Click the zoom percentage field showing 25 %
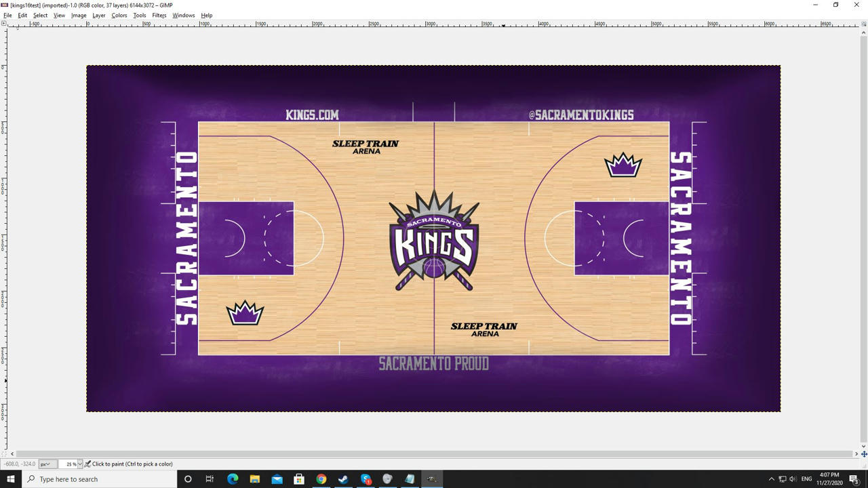 [x=68, y=464]
